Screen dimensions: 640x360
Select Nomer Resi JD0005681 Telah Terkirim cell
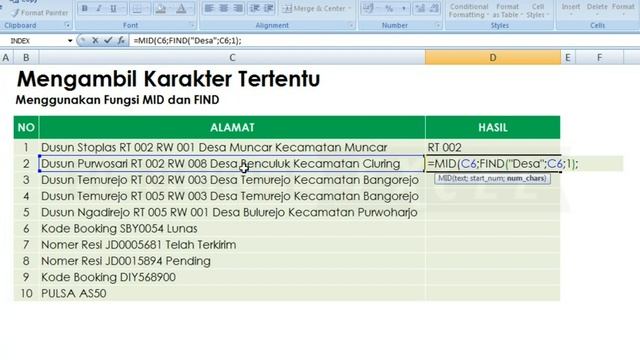click(232, 245)
